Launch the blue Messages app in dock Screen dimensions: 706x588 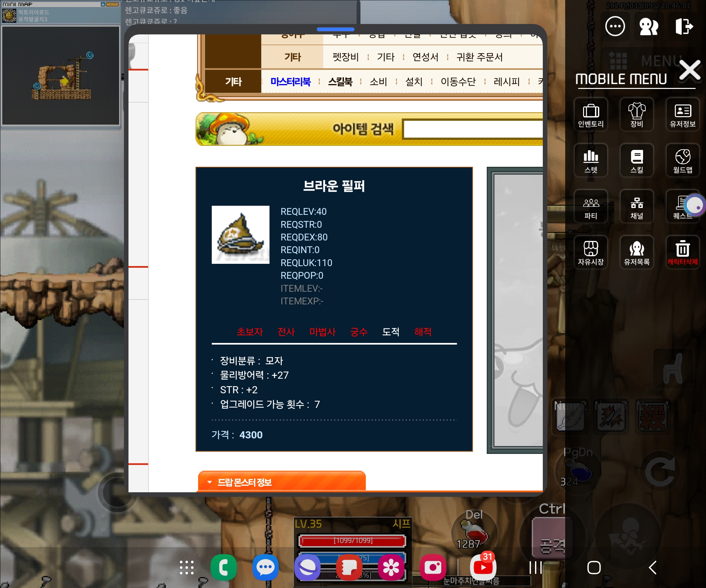coord(266,568)
